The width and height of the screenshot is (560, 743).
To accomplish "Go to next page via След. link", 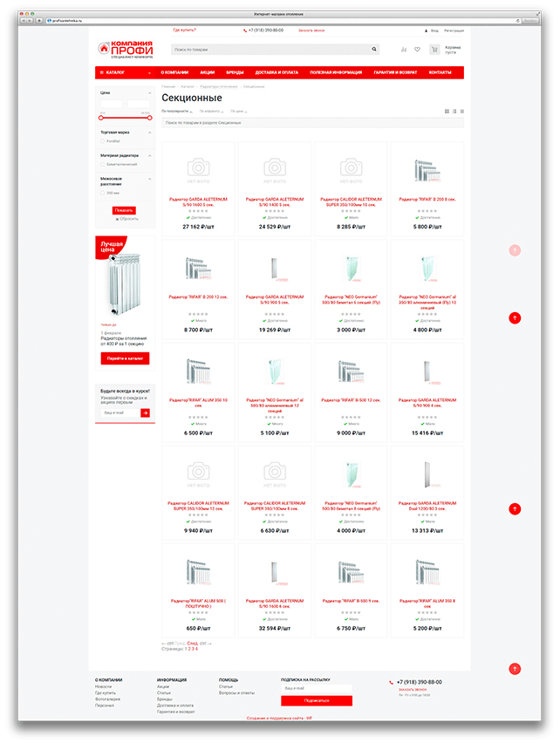I will (193, 644).
